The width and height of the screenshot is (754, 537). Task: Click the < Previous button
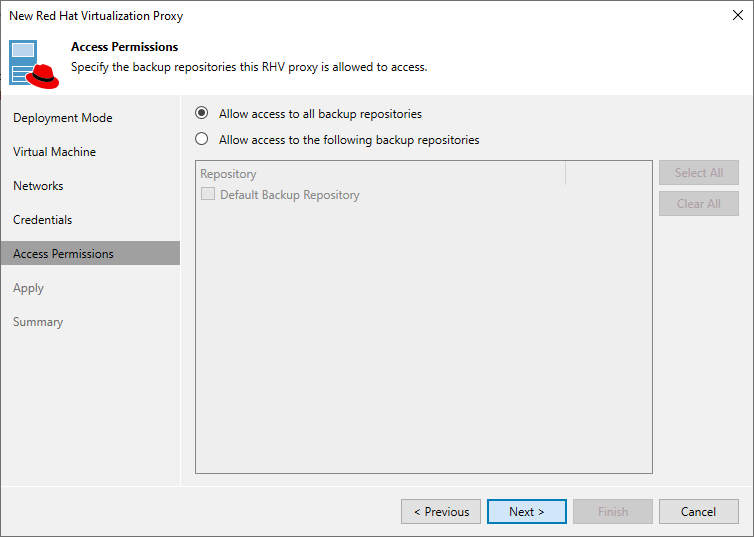tap(441, 512)
